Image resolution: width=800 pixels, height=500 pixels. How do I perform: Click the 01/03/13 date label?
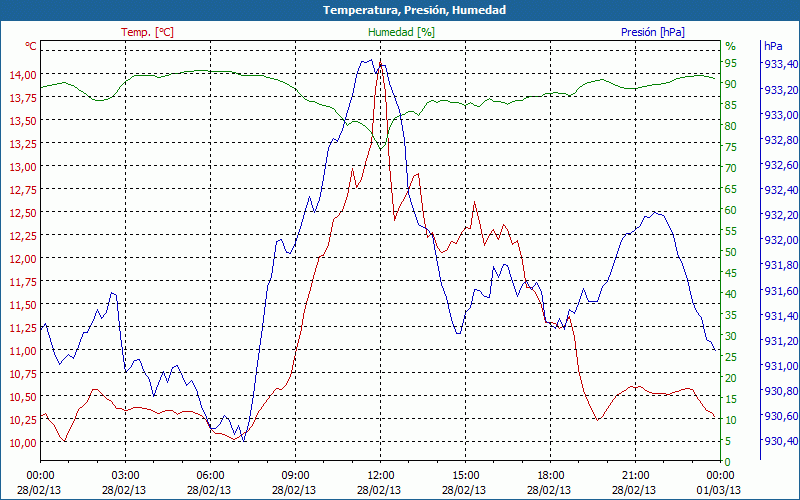[x=719, y=490]
